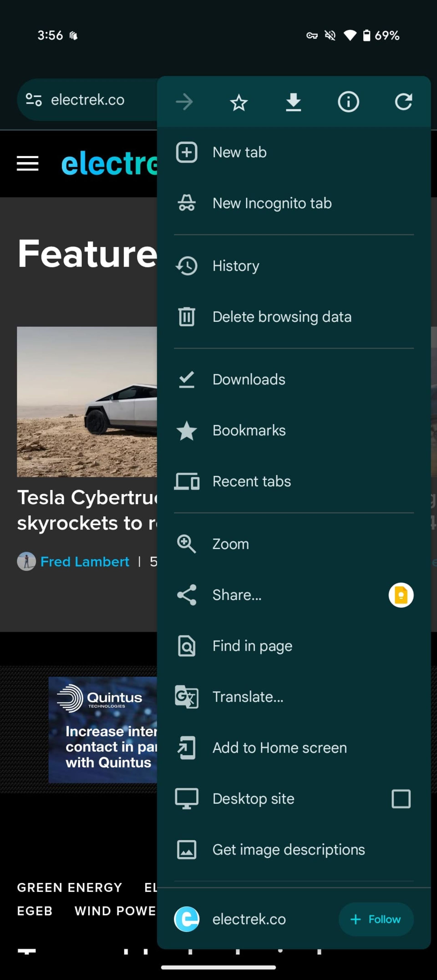
Task: Tap the Quintus Technologies ad banner
Action: click(x=103, y=729)
